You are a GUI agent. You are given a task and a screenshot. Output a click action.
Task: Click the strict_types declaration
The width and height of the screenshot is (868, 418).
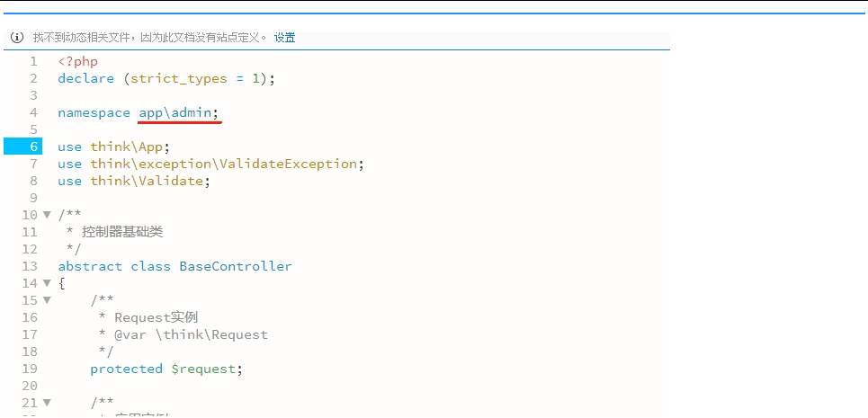(x=178, y=79)
